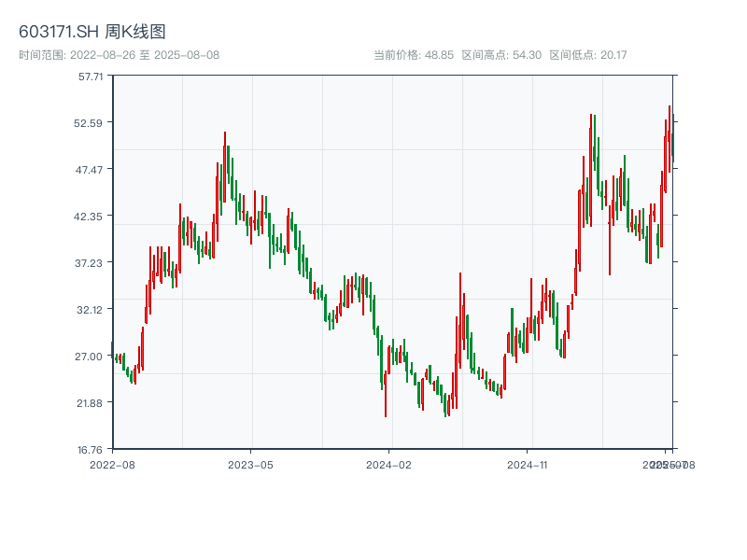Select the 区间高点: 54.30 label
This screenshot has width=747, height=560.
click(x=501, y=55)
